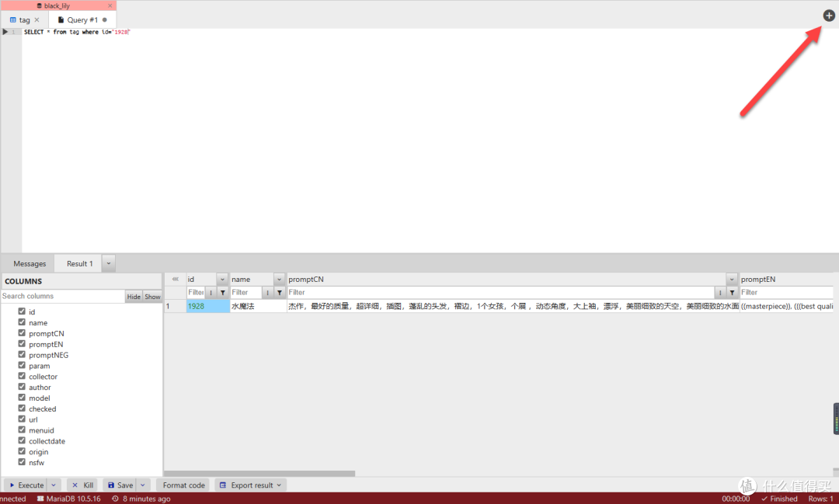Uncheck the promptNEG column checkbox
The image size is (839, 504).
tap(23, 355)
